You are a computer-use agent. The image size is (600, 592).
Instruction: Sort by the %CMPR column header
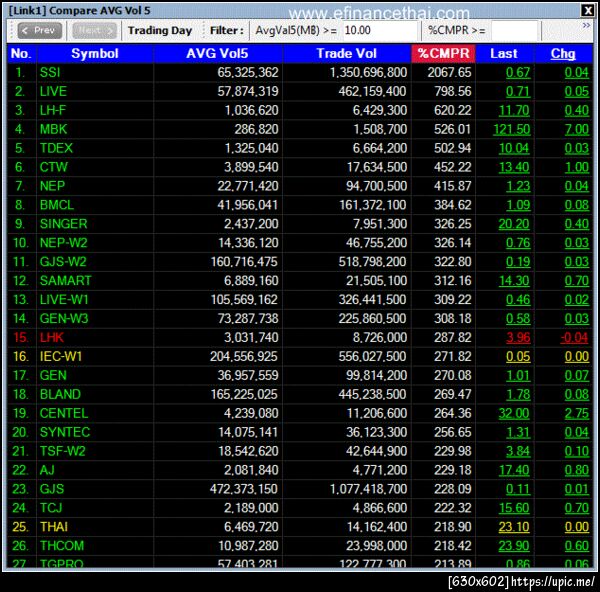[443, 54]
